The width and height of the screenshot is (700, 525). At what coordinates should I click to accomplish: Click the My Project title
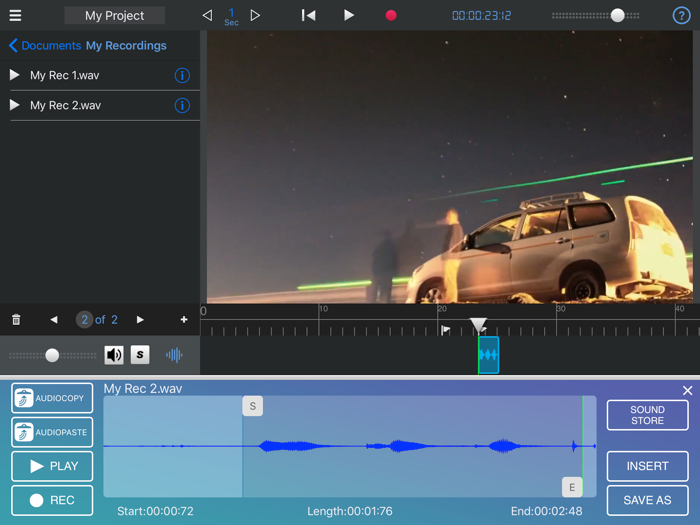click(x=114, y=16)
